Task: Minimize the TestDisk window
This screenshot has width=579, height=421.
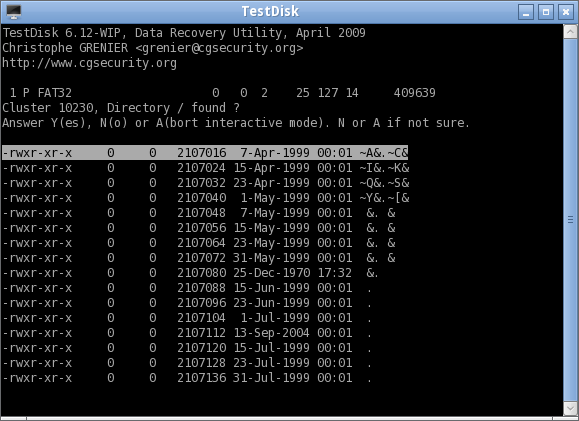Action: (526, 12)
